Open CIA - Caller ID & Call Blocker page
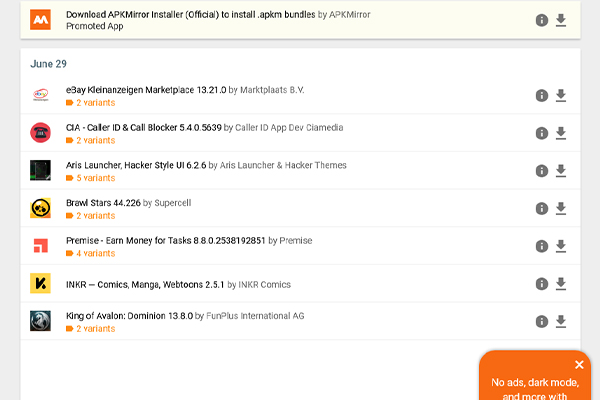 pyautogui.click(x=143, y=127)
